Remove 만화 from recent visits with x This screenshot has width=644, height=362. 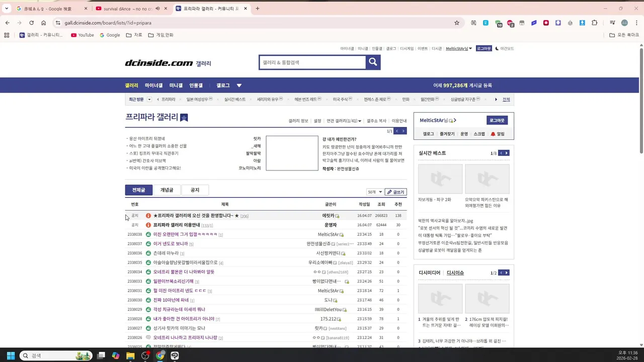416,100
